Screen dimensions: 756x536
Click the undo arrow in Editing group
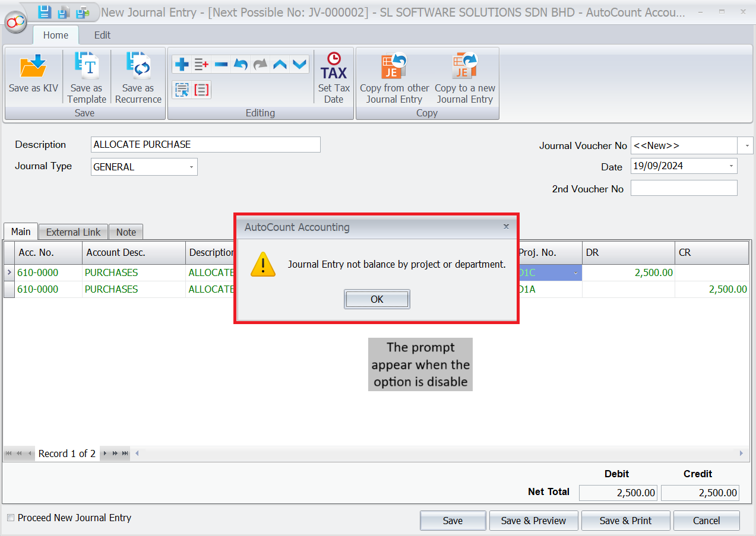240,64
